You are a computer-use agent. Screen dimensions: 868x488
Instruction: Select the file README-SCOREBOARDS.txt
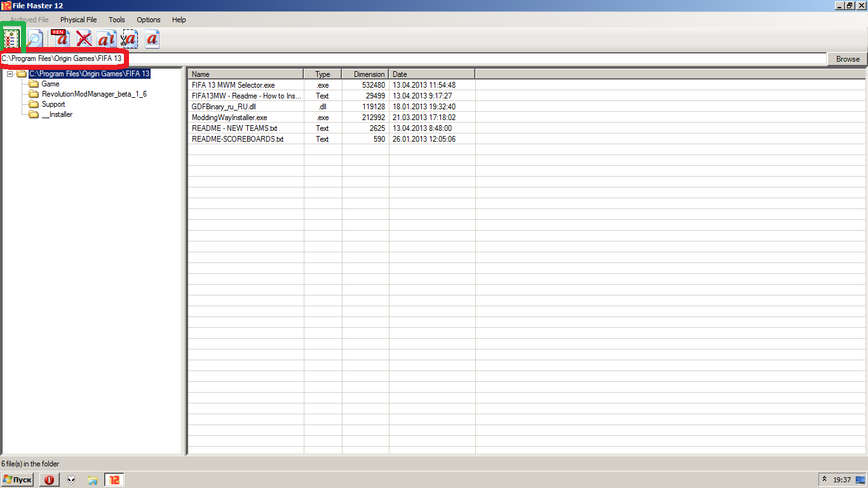(x=238, y=139)
